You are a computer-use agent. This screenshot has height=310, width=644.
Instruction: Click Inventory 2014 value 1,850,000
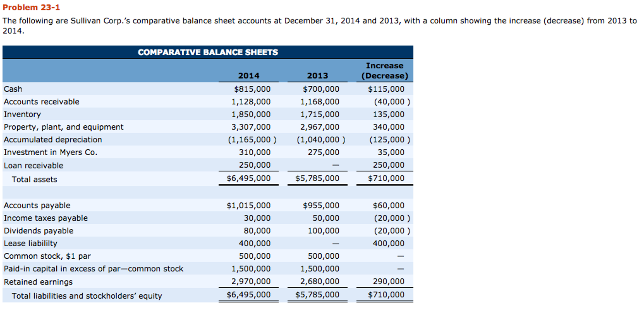pos(251,114)
